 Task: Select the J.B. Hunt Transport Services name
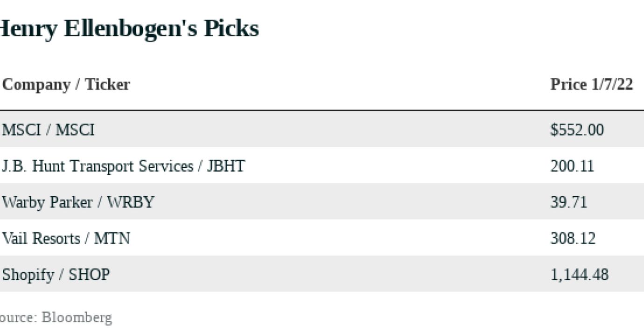(98, 166)
